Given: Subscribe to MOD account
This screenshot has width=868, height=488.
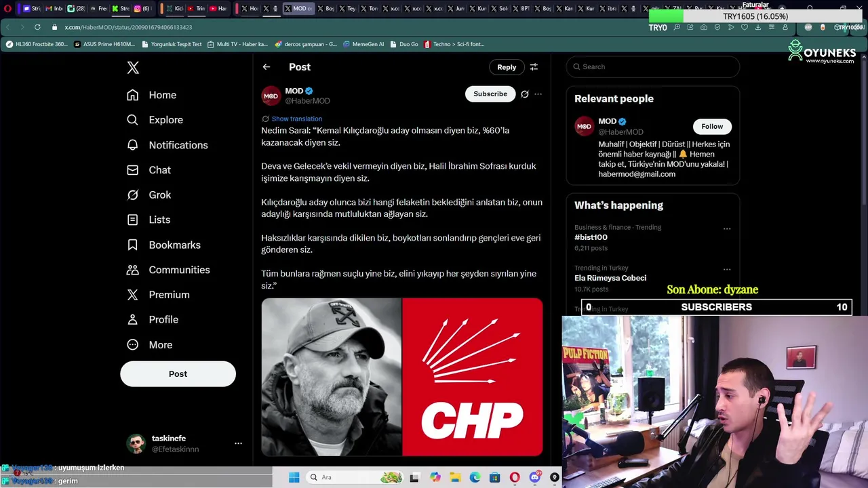Looking at the screenshot, I should click(x=490, y=94).
